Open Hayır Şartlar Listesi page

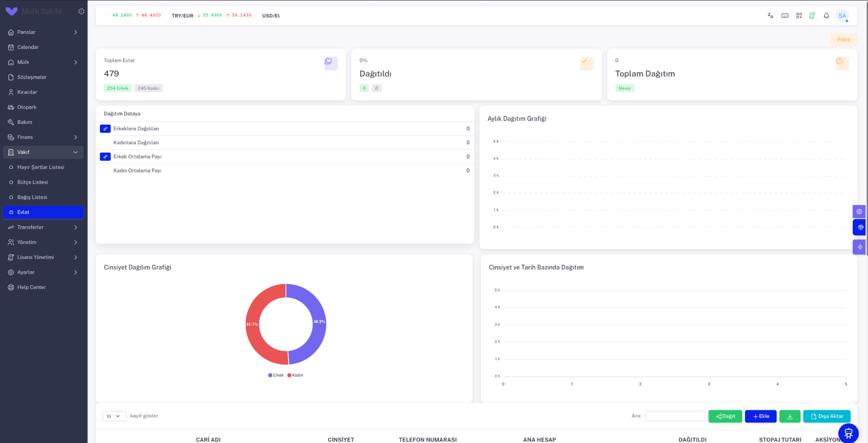click(x=43, y=167)
